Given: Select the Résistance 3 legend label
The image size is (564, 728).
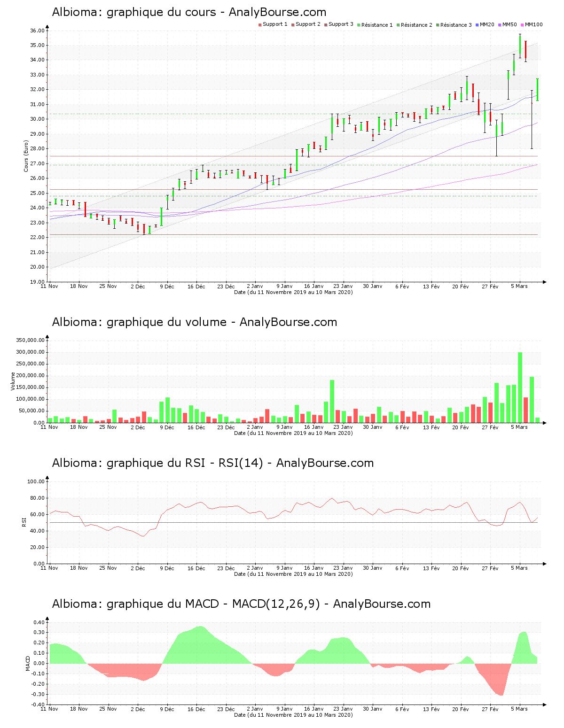Looking at the screenshot, I should point(456,25).
